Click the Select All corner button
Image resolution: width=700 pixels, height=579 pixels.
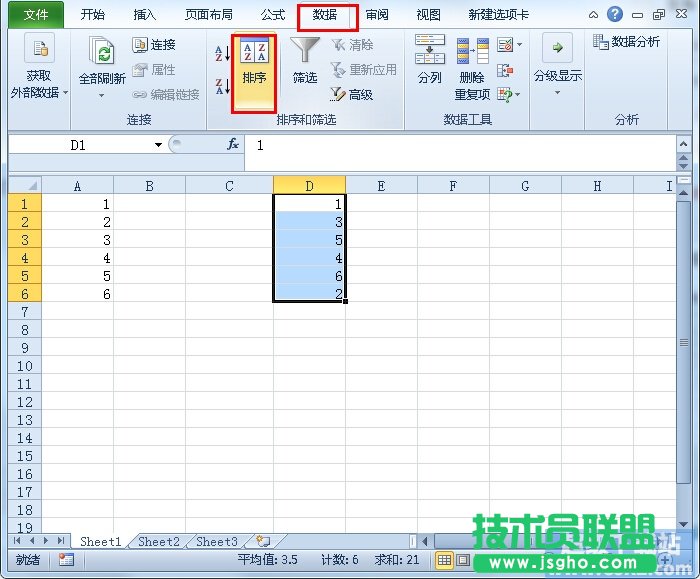25,185
